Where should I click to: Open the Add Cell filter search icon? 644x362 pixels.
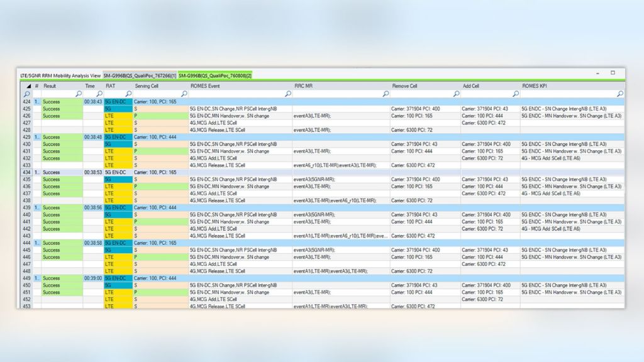517,92
